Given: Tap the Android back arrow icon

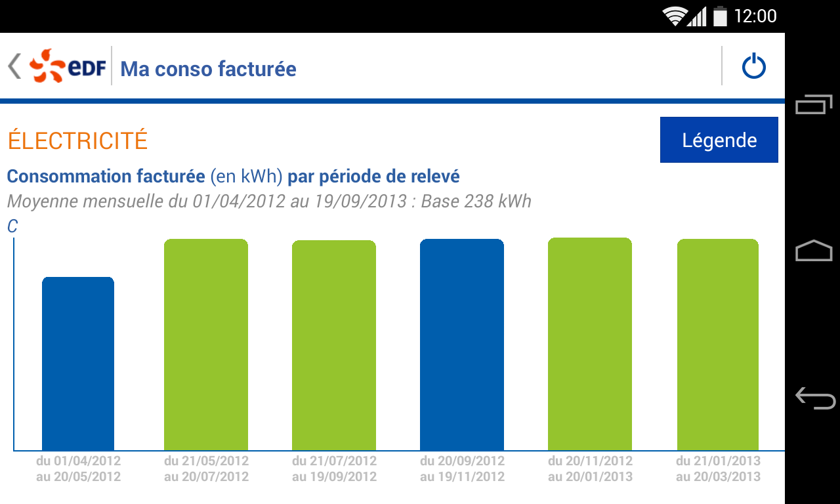Looking at the screenshot, I should (814, 396).
